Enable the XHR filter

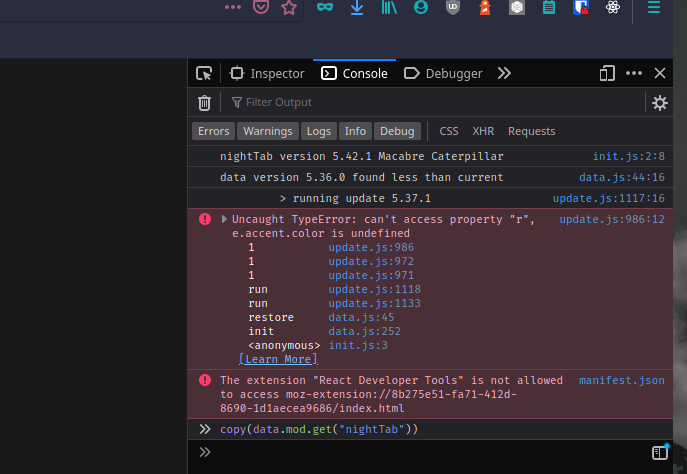pyautogui.click(x=483, y=131)
